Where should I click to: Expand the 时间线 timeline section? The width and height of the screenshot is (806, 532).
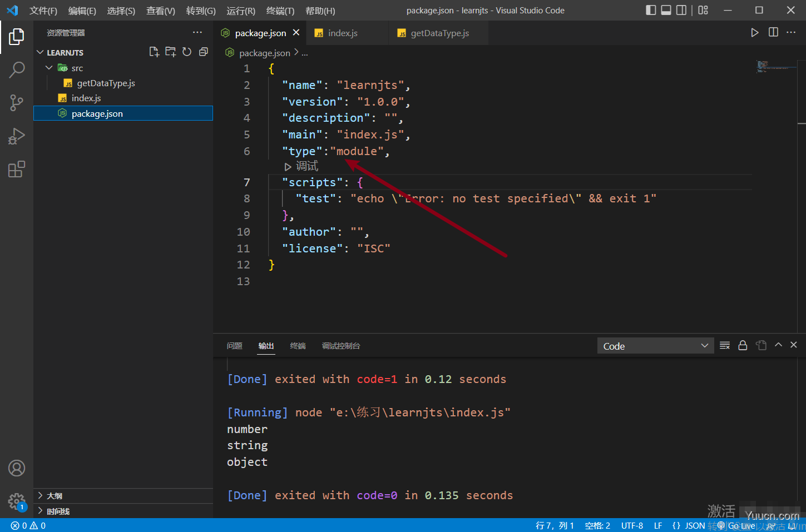pos(123,511)
